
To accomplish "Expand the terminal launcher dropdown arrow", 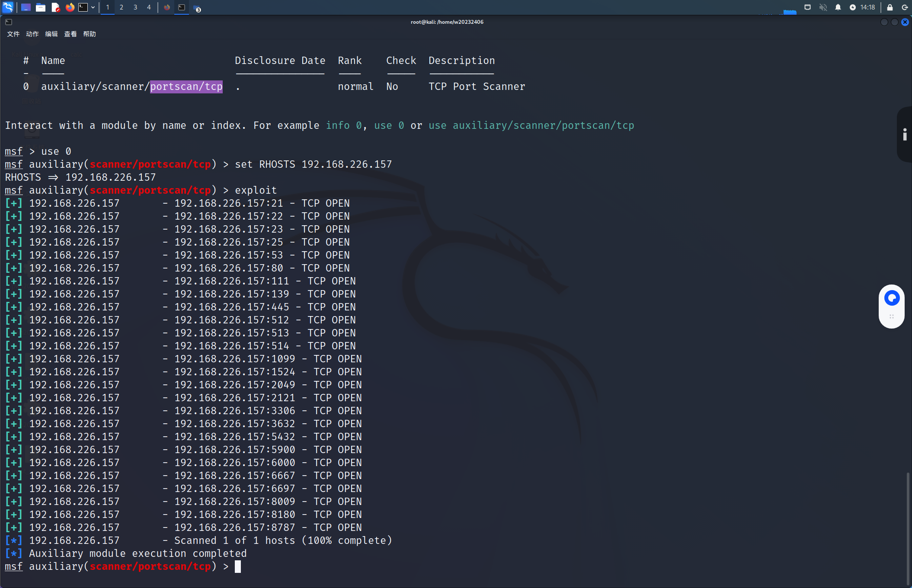I will point(93,7).
